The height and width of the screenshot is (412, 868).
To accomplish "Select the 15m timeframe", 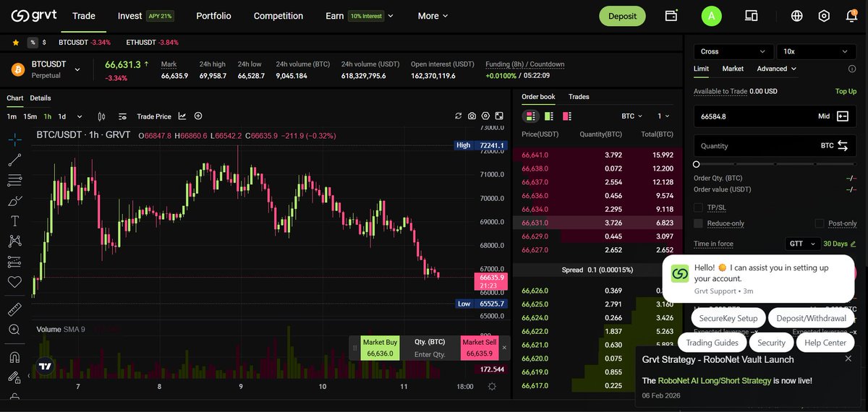I will (30, 116).
